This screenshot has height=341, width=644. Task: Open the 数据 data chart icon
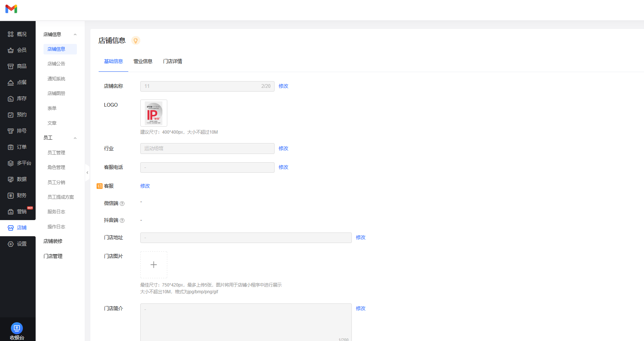(x=11, y=180)
